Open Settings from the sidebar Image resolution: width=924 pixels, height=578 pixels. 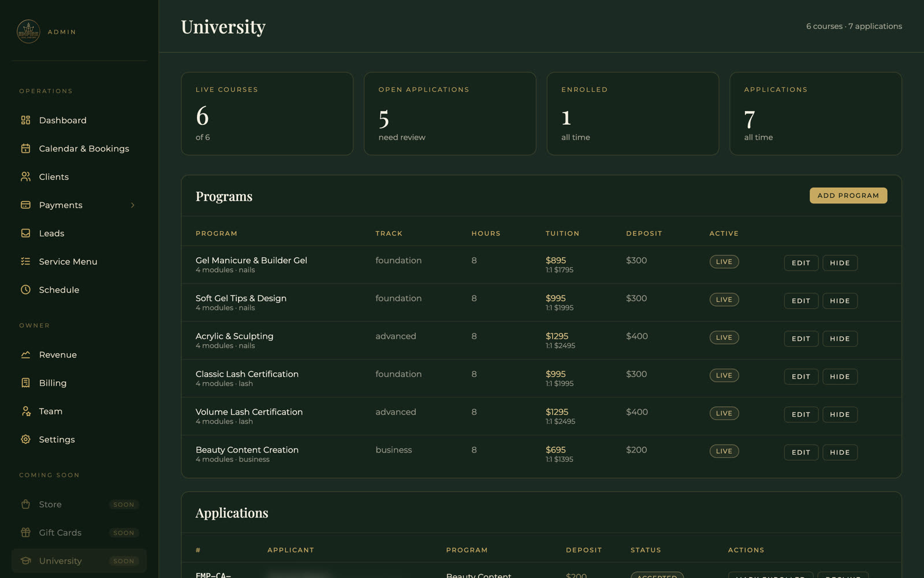pyautogui.click(x=79, y=440)
